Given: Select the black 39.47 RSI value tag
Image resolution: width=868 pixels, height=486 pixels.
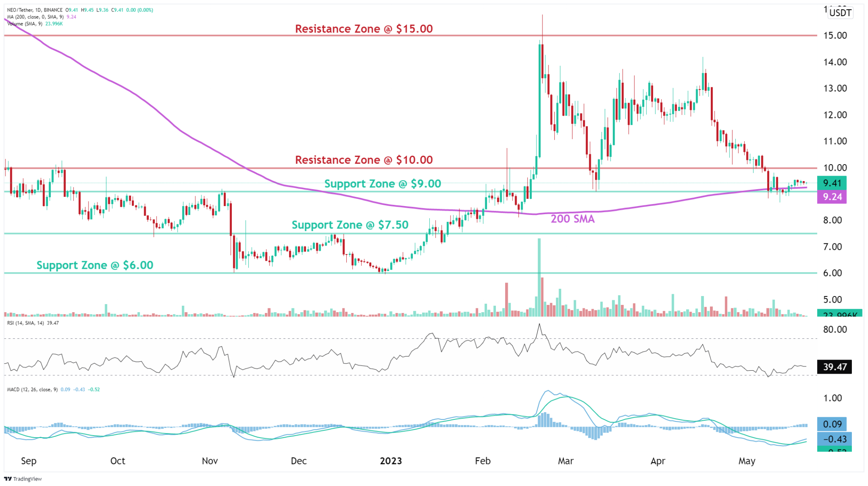Looking at the screenshot, I should 835,367.
